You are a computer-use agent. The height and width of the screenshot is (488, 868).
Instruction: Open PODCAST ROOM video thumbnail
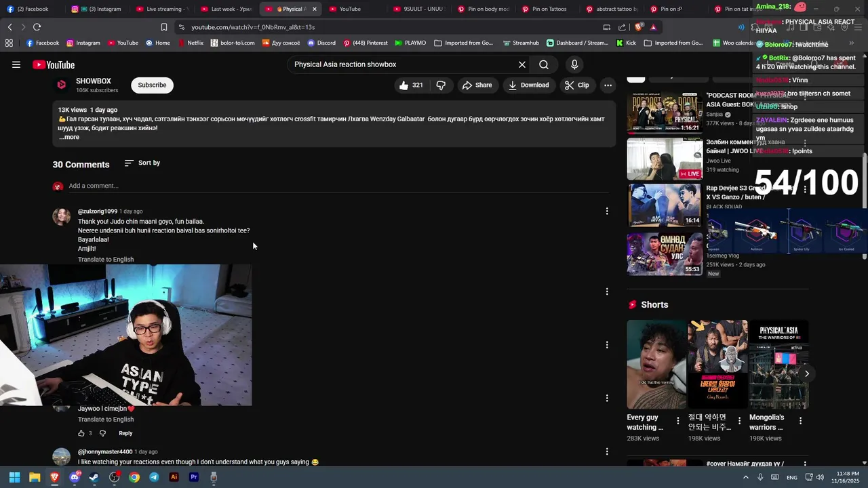(665, 112)
